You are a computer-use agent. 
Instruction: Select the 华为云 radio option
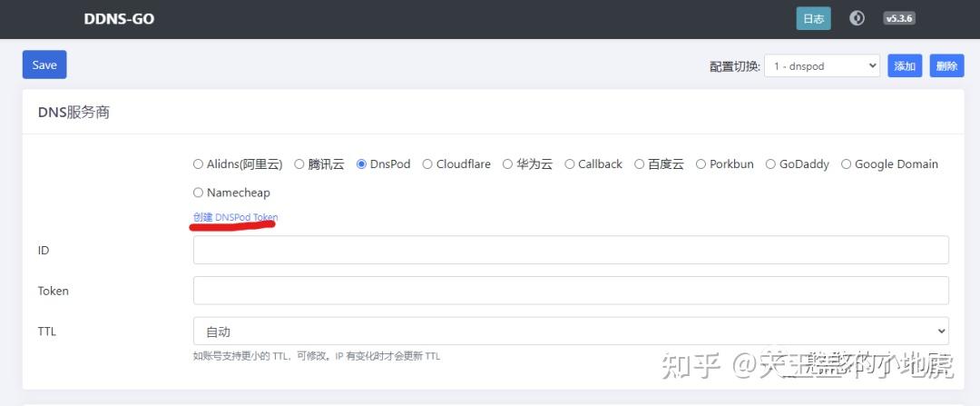(x=507, y=163)
